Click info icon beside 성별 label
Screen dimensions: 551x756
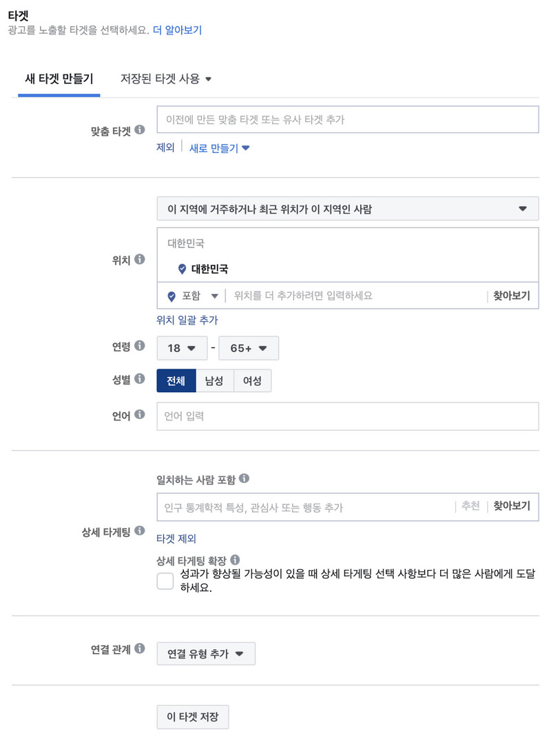140,378
